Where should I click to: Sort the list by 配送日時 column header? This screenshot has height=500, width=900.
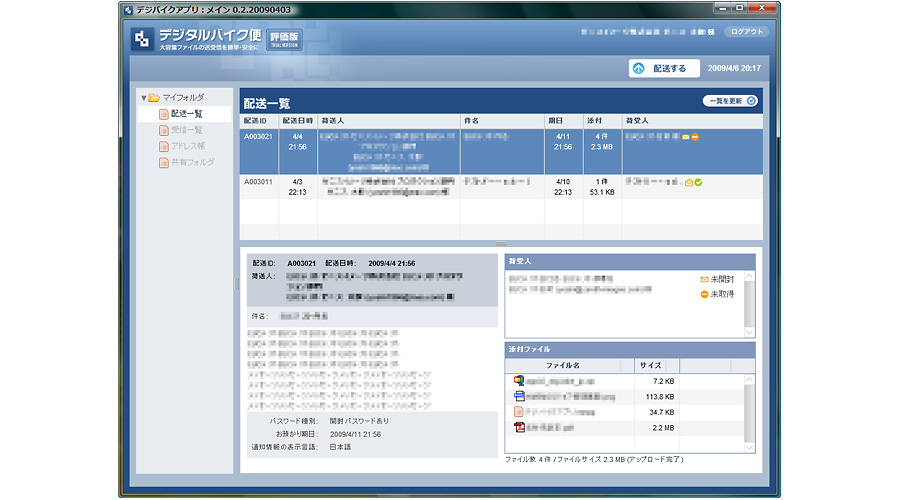coord(298,120)
